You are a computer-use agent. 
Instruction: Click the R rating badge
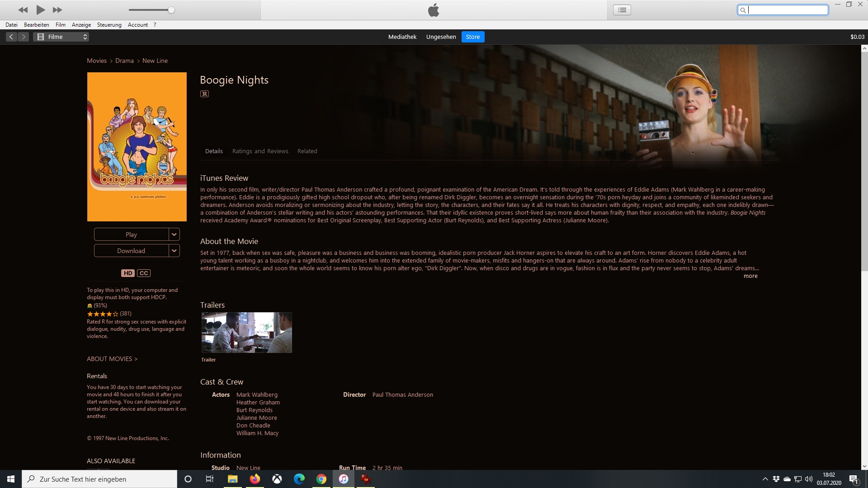(x=204, y=94)
